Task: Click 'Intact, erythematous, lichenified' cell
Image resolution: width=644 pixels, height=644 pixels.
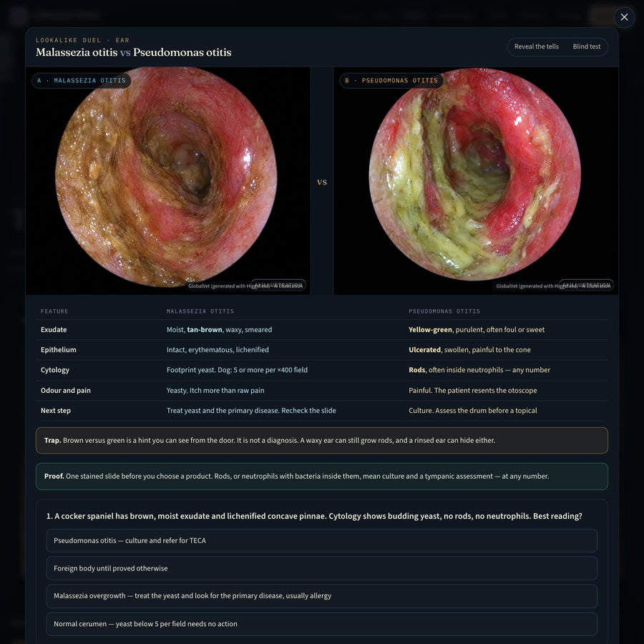Action: [x=218, y=350]
